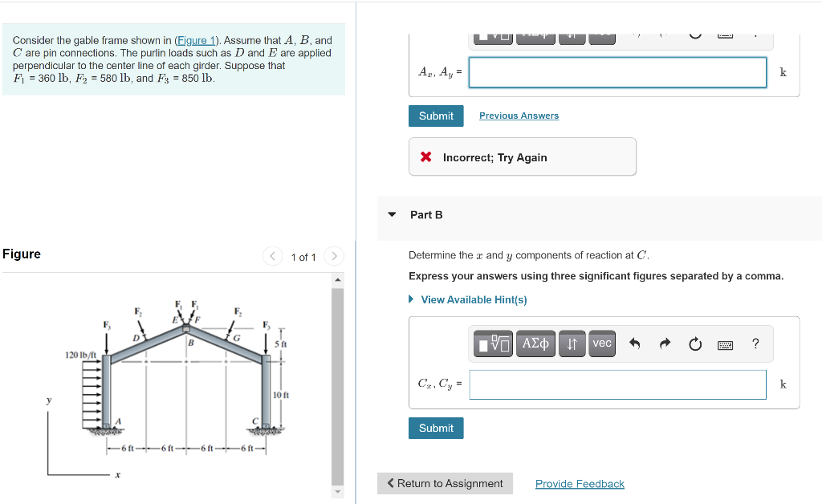
Task: Click the Cx, Cy answer input field
Action: (x=617, y=384)
